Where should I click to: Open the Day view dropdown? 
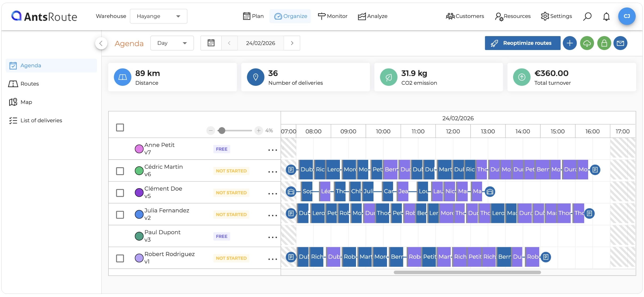[x=172, y=43]
